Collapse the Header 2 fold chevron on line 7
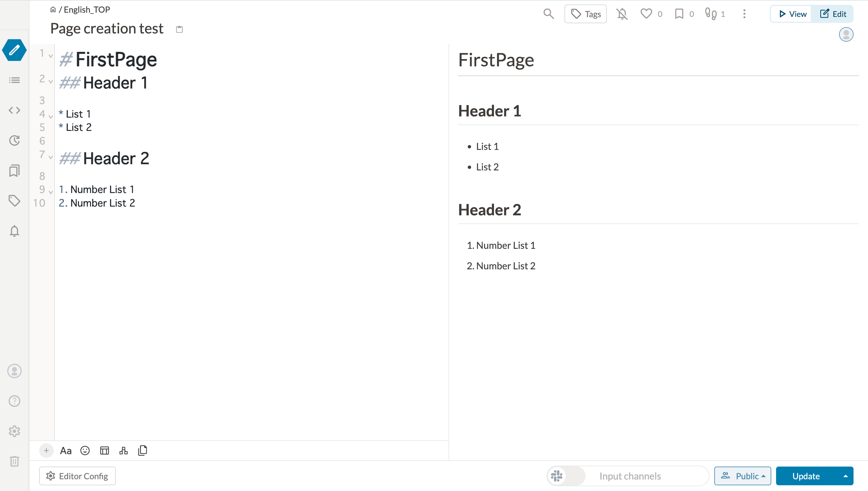Image resolution: width=868 pixels, height=491 pixels. click(x=51, y=157)
